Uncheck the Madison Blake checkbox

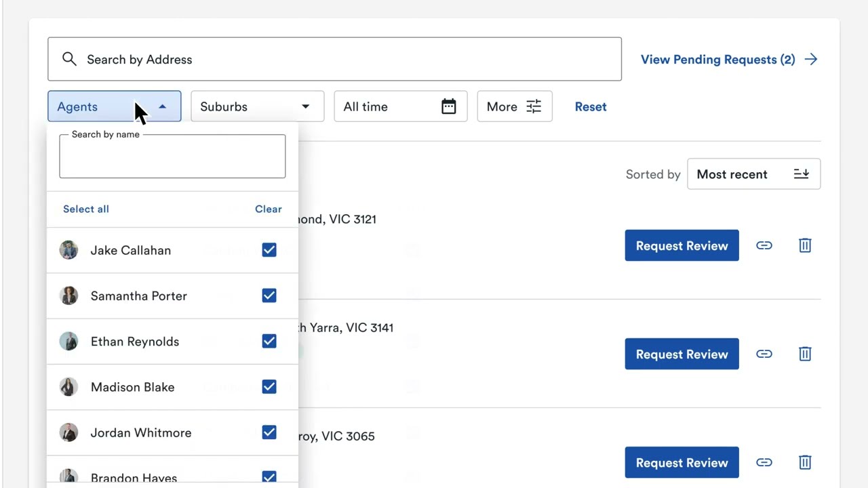click(269, 387)
